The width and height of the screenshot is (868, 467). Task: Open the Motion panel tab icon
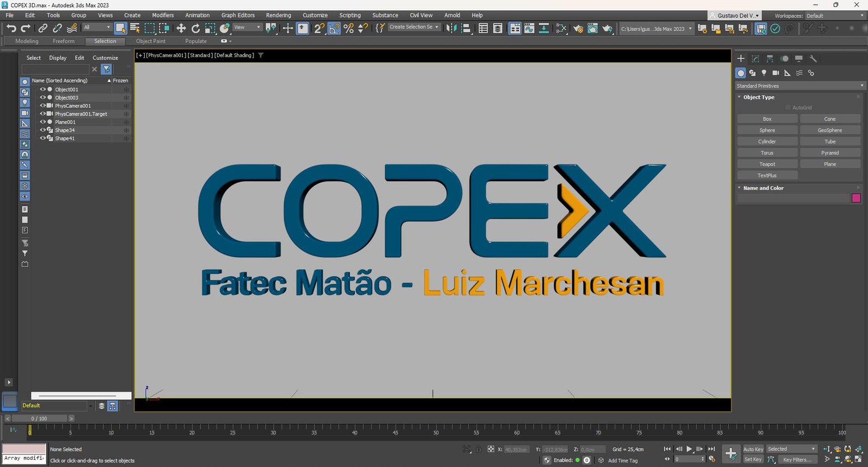784,59
